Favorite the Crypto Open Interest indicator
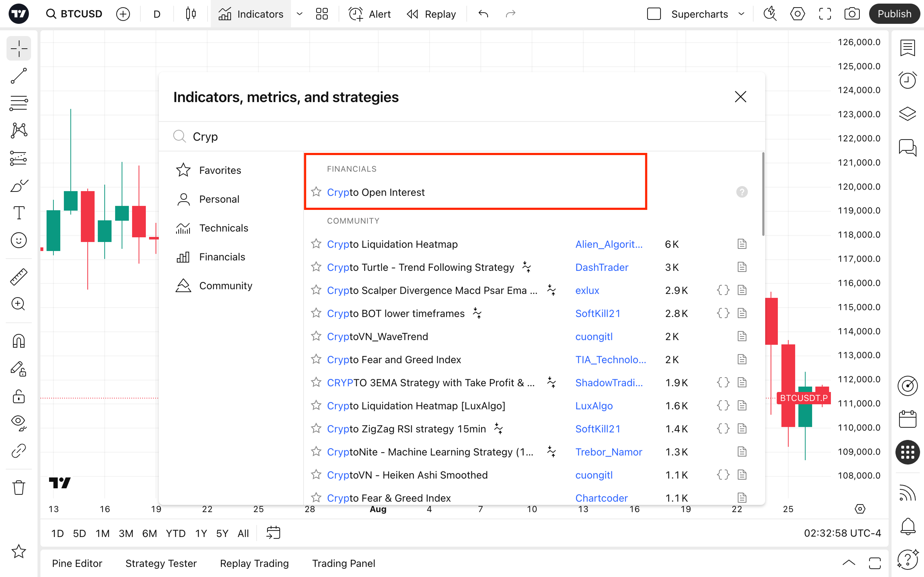The width and height of the screenshot is (924, 577). tap(316, 192)
